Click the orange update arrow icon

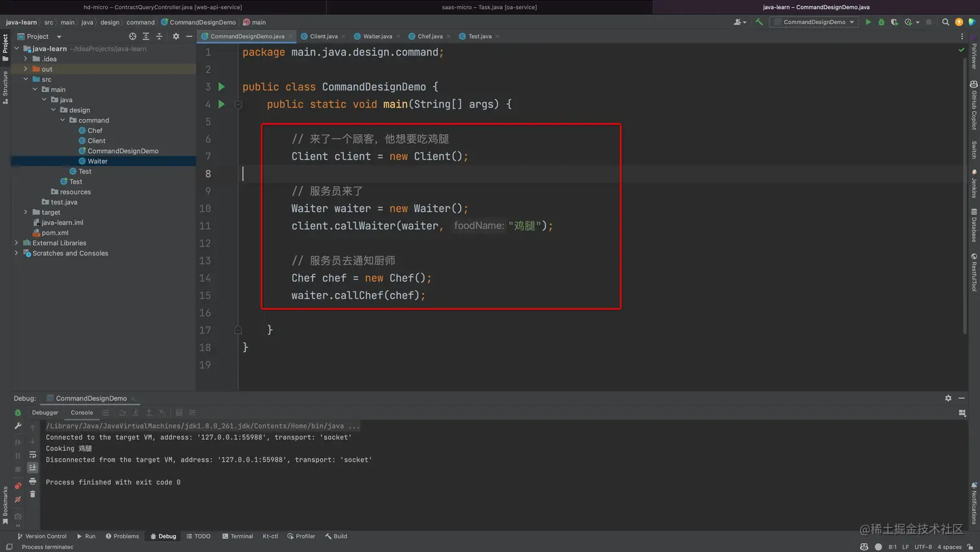pos(959,22)
